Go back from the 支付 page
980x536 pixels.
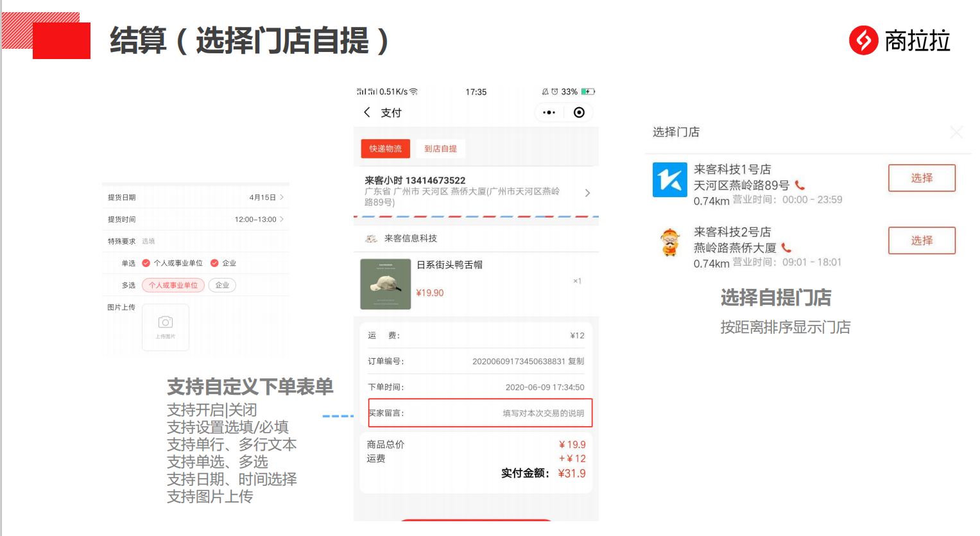[367, 112]
